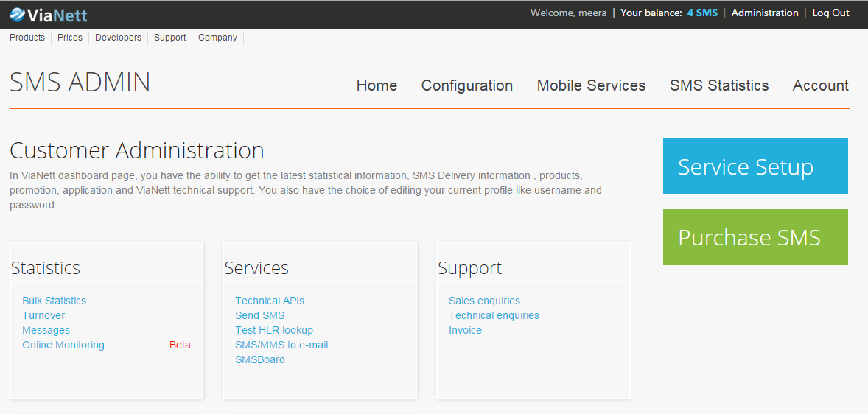Open the SMSBoard link
The height and width of the screenshot is (414, 868).
[260, 359]
